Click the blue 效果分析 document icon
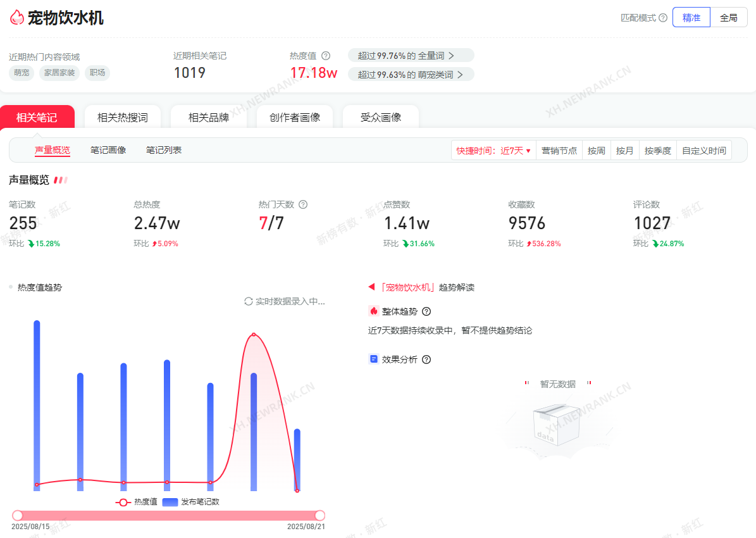Screen dimensions: 756x538 (x=373, y=360)
